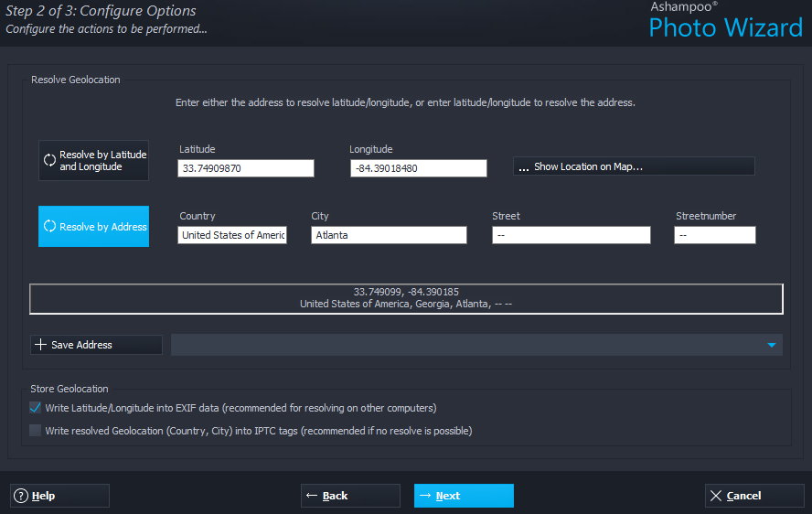Click the question mark Help icon
812x514 pixels.
point(20,496)
